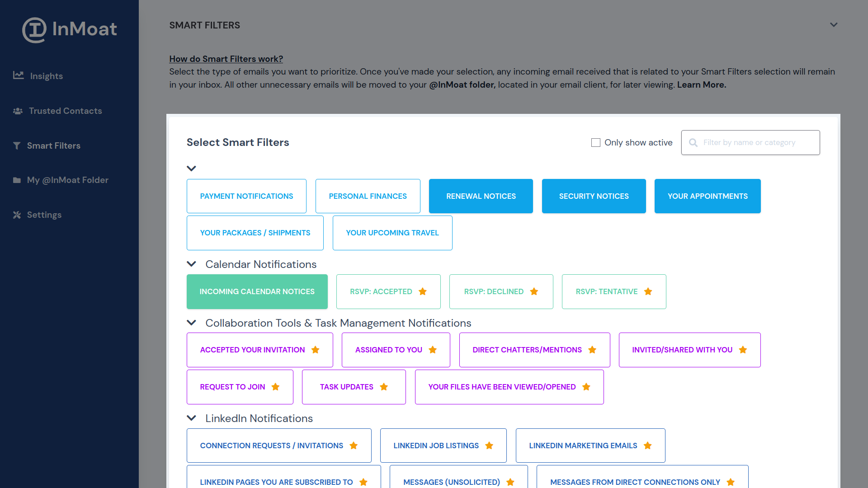Enable the Only show active checkbox
The image size is (868, 488).
point(595,142)
